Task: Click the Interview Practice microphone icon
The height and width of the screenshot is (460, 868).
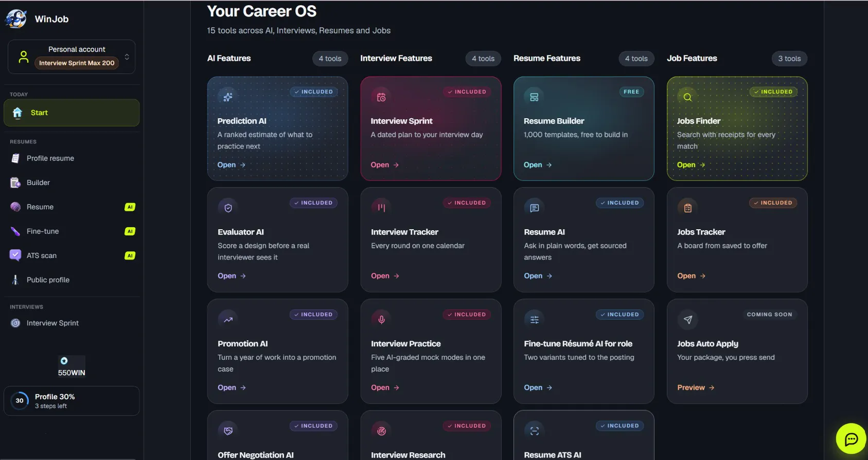Action: coord(381,319)
